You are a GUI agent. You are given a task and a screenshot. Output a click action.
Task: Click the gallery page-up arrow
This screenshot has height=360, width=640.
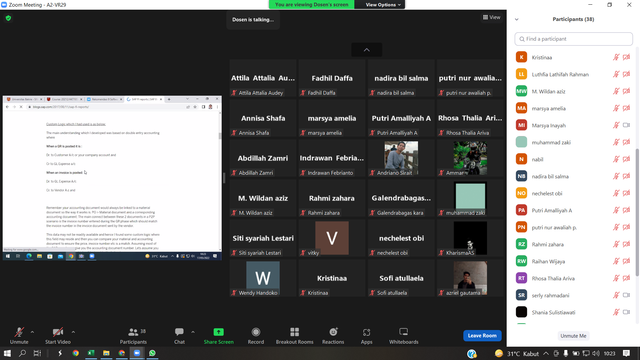367,50
